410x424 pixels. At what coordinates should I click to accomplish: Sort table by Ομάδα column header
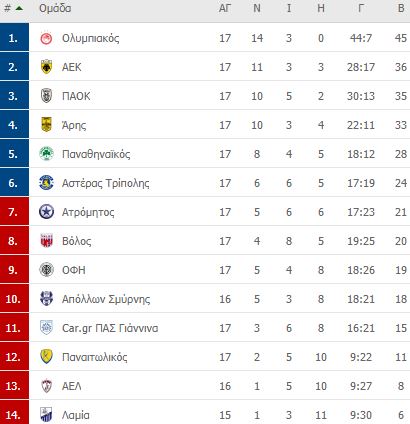pos(55,8)
